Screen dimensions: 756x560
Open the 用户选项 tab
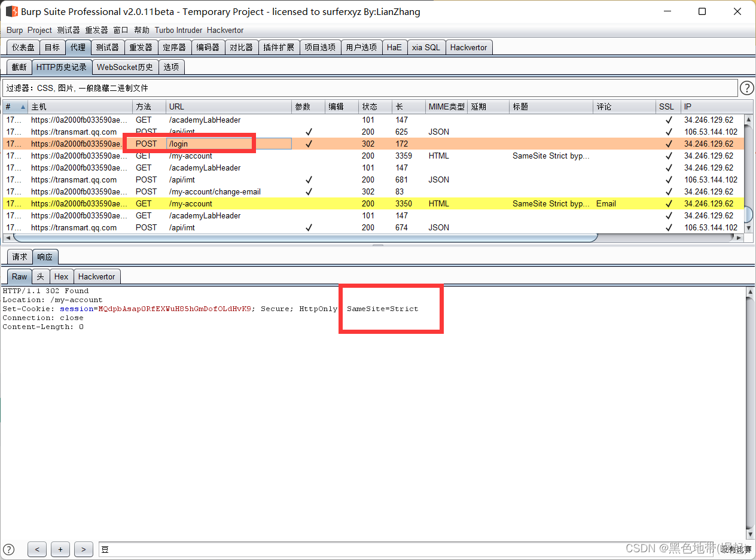click(x=361, y=47)
